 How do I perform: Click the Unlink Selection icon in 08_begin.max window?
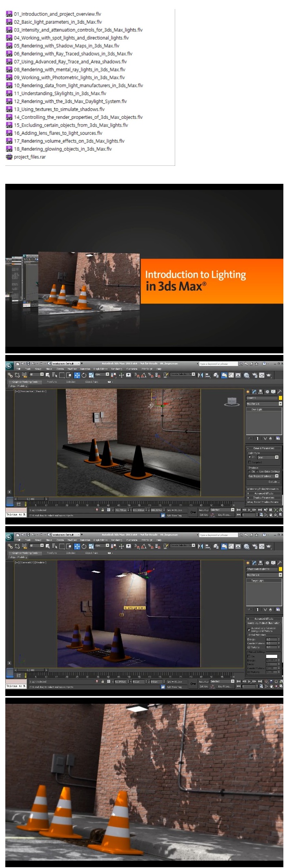[x=17, y=375]
